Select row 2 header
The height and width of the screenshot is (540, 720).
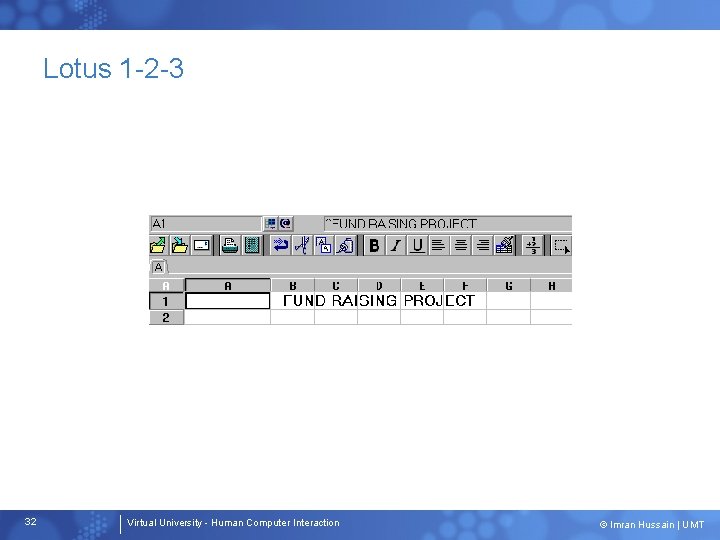coord(166,317)
